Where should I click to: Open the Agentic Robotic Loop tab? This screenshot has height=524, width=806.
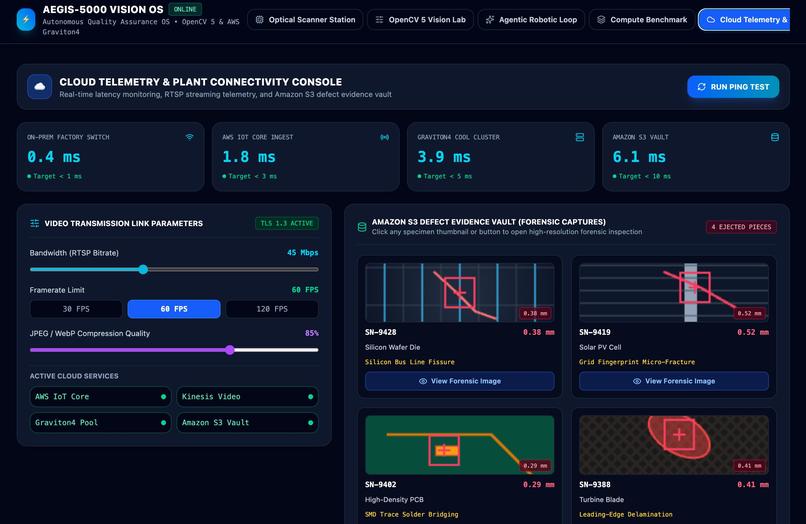click(x=532, y=20)
